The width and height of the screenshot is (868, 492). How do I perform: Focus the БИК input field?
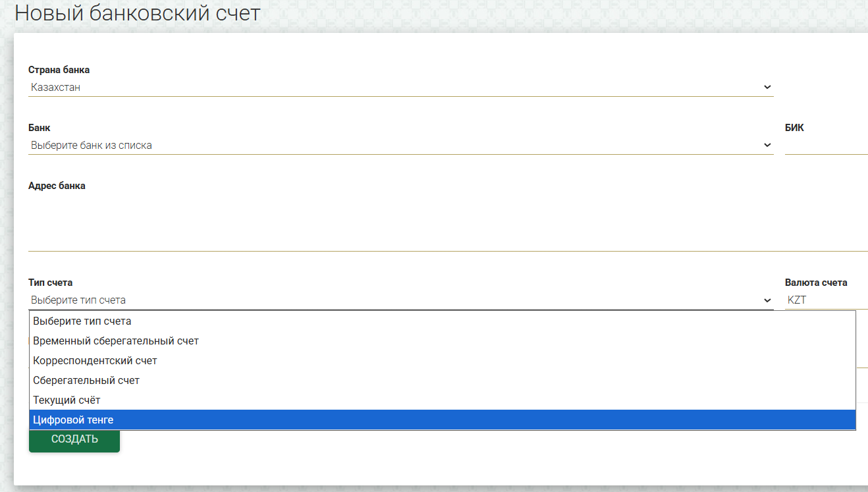click(x=826, y=145)
